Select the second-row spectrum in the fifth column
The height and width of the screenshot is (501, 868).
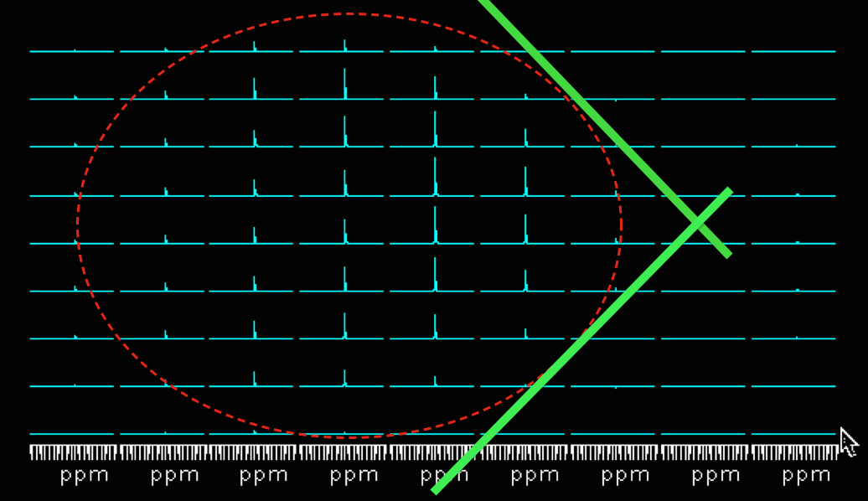point(434,92)
